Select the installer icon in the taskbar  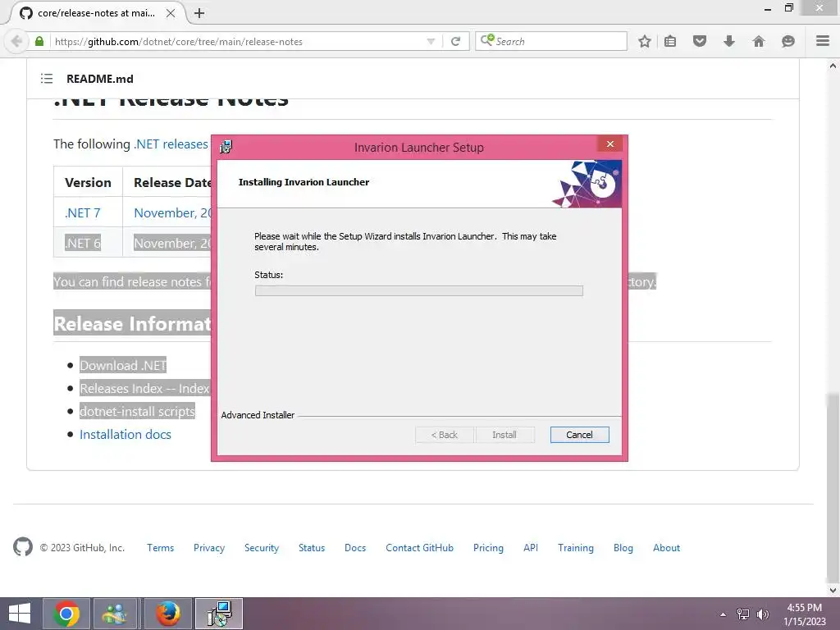pyautogui.click(x=219, y=614)
